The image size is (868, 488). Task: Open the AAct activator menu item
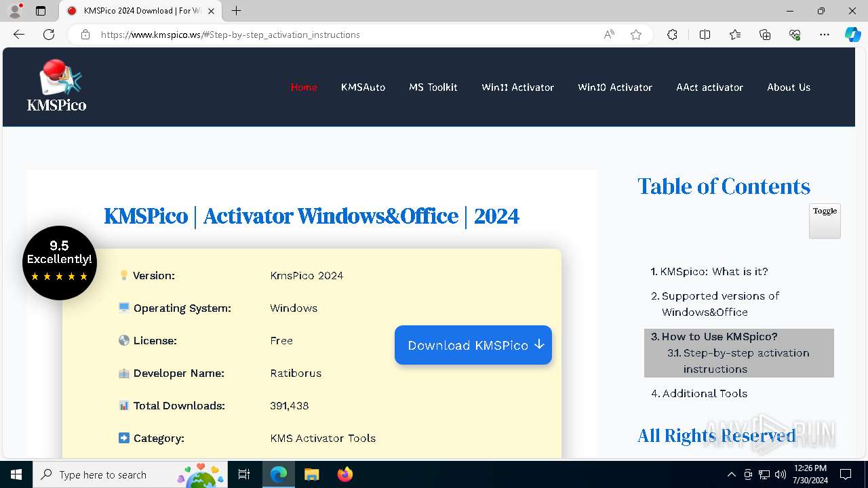coord(710,87)
